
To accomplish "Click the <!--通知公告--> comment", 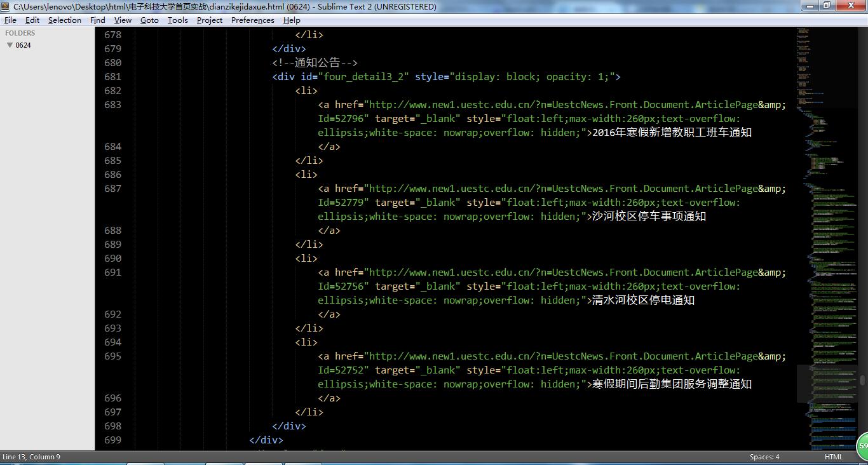I will click(315, 63).
